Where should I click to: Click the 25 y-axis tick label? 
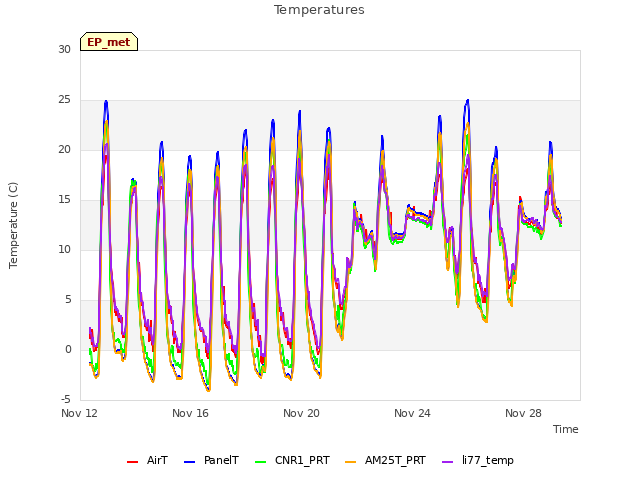click(64, 100)
